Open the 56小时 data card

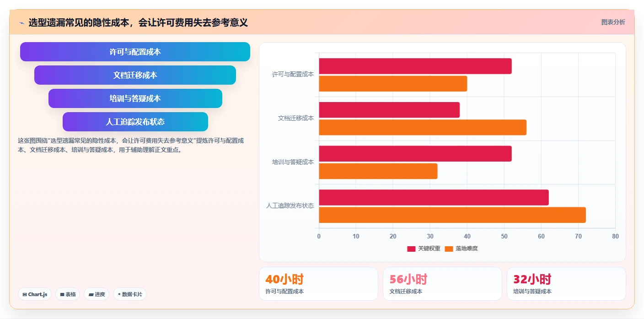[x=442, y=284]
